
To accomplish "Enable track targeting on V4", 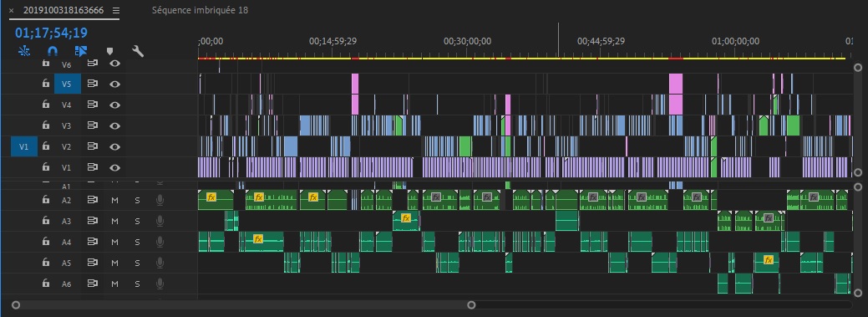I will 68,105.
